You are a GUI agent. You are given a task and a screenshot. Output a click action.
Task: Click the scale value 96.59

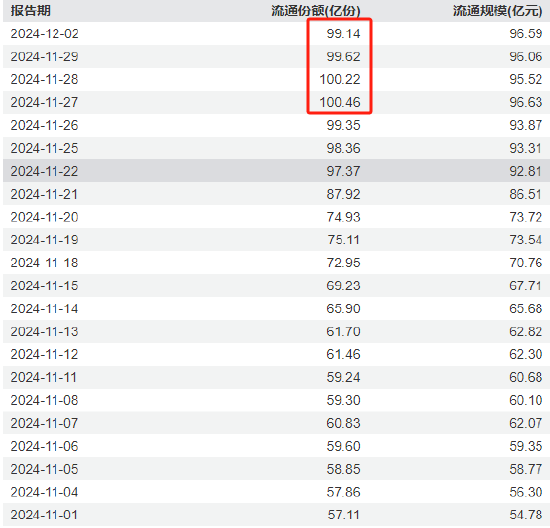pyautogui.click(x=525, y=34)
